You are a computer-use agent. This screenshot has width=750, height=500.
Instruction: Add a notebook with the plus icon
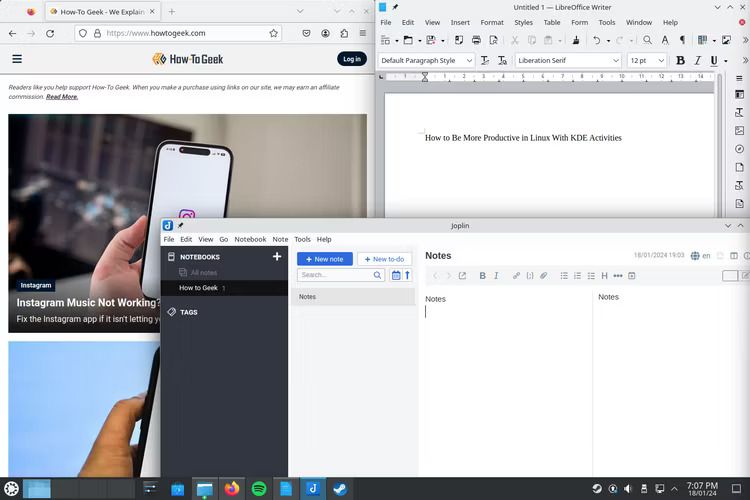click(x=276, y=256)
